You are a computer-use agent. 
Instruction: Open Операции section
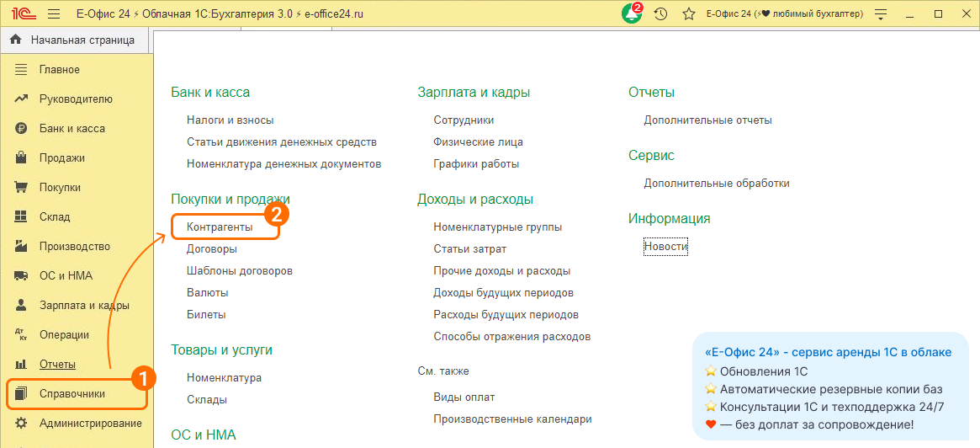[x=64, y=335]
